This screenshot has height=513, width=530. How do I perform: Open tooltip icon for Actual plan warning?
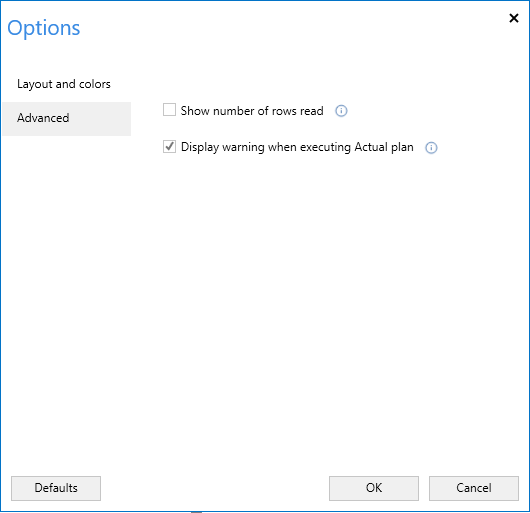(431, 148)
